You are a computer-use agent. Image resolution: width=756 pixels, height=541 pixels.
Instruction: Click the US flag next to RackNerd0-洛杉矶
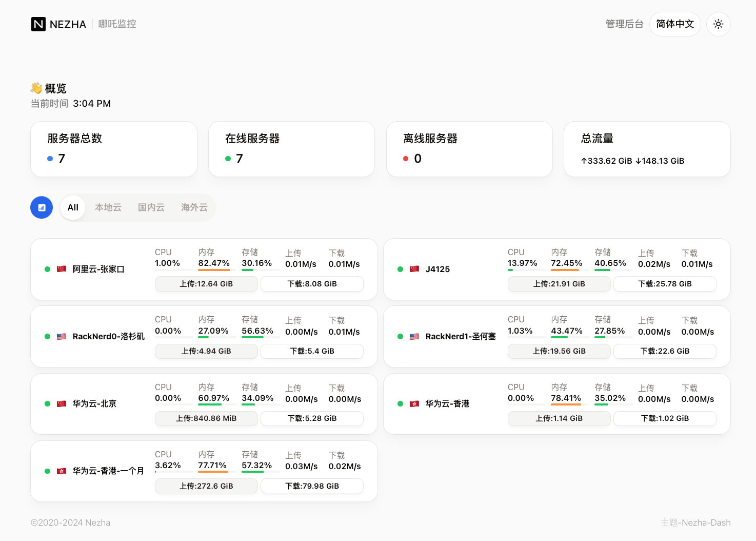click(62, 336)
